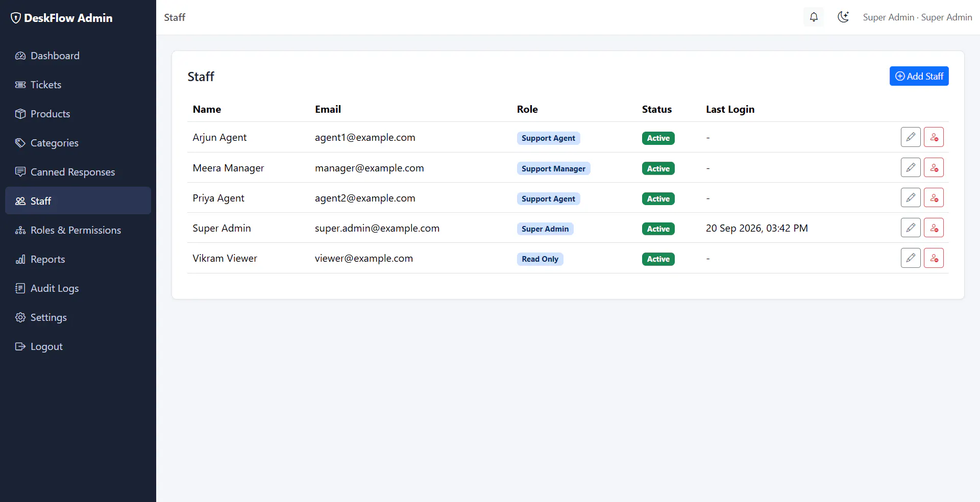Click email manager@example.com

click(x=369, y=168)
